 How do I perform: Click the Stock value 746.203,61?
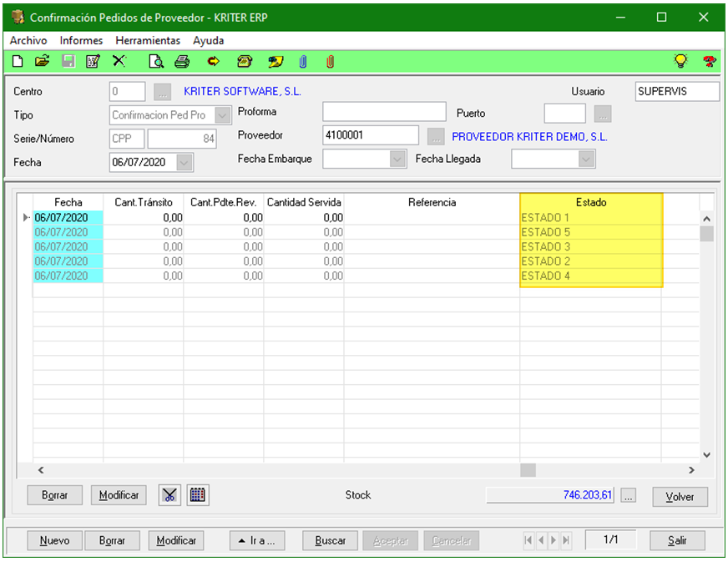tap(549, 495)
